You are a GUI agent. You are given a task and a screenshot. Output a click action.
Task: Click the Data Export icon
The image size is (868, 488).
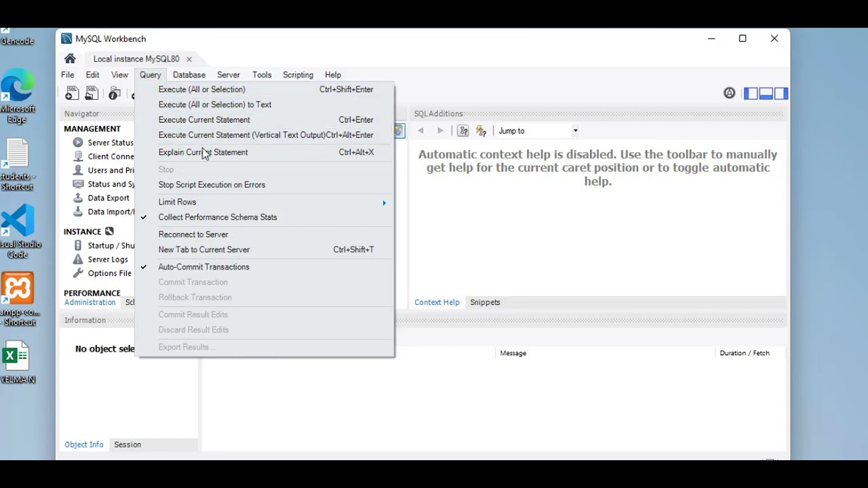tap(78, 198)
